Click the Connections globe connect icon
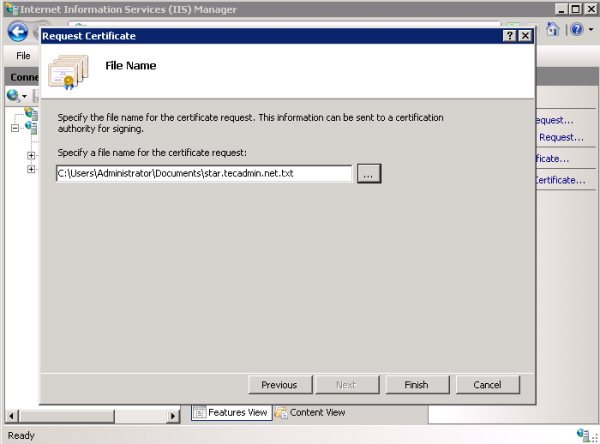Screen dimensions: 600x444 click(13, 96)
